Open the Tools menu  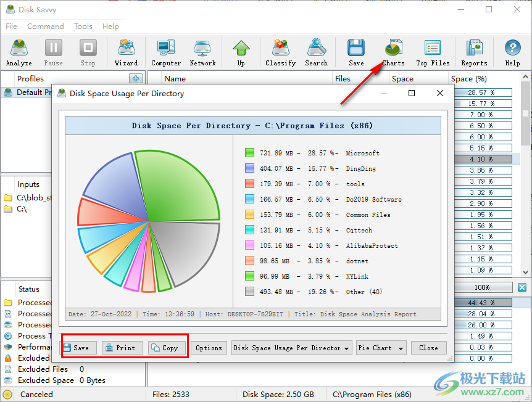tap(83, 26)
